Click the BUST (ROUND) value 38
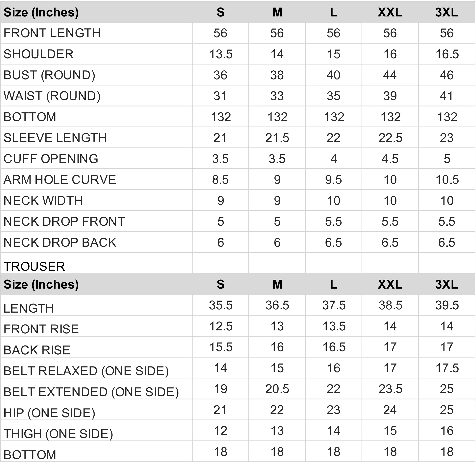Screen dimensions: 476x476 pyautogui.click(x=277, y=75)
